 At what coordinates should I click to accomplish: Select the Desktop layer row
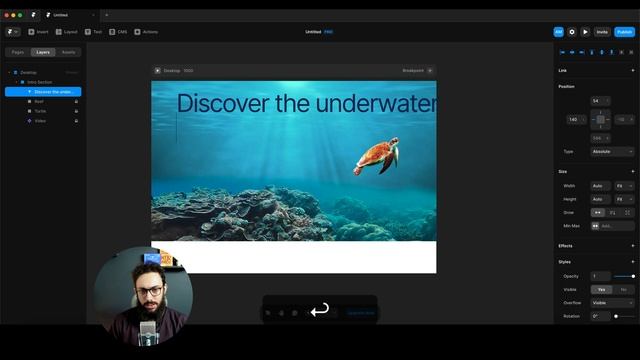point(43,72)
